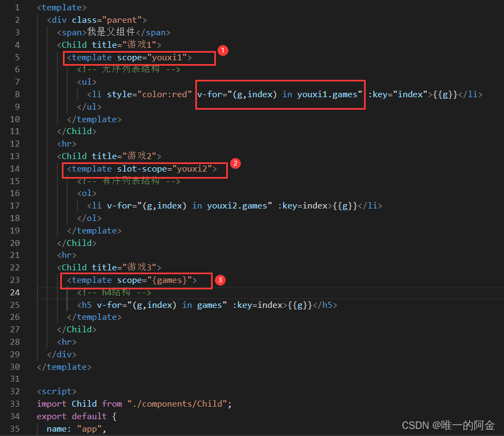
Task: Click the closing </template> on line 30
Action: point(64,367)
